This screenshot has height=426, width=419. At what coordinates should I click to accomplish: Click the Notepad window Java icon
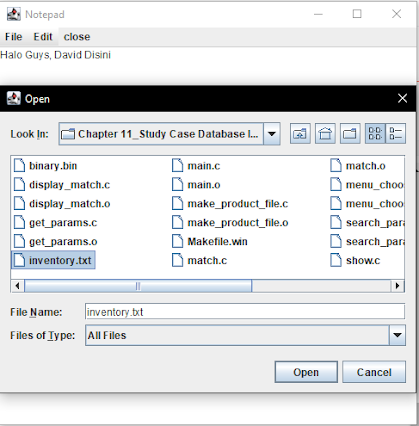tap(14, 14)
